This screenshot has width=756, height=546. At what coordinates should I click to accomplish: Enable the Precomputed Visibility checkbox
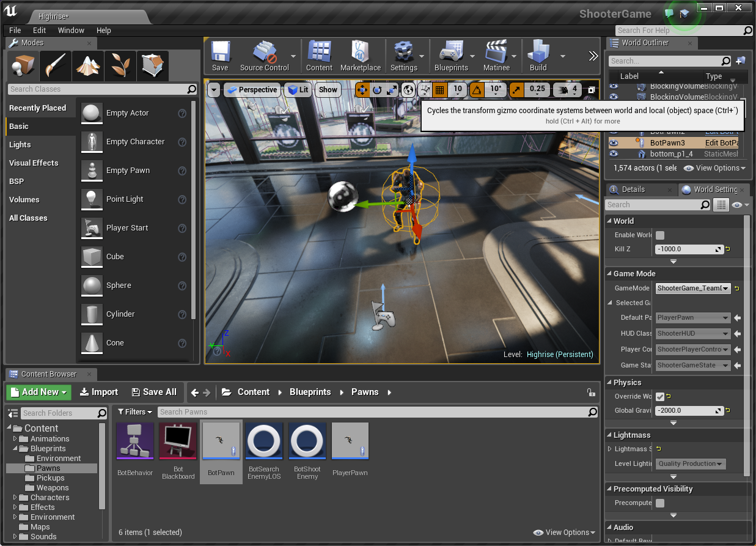pos(660,503)
